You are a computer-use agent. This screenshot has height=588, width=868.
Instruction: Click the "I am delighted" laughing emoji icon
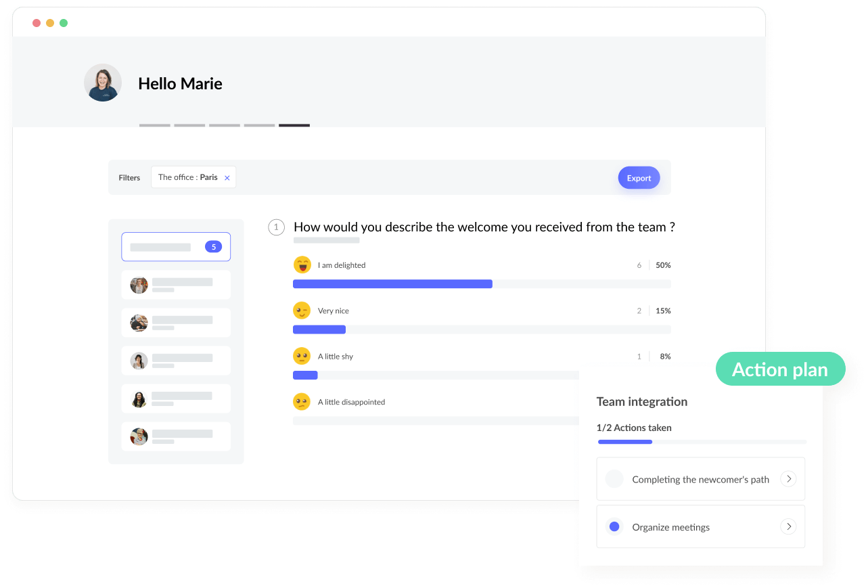302,265
